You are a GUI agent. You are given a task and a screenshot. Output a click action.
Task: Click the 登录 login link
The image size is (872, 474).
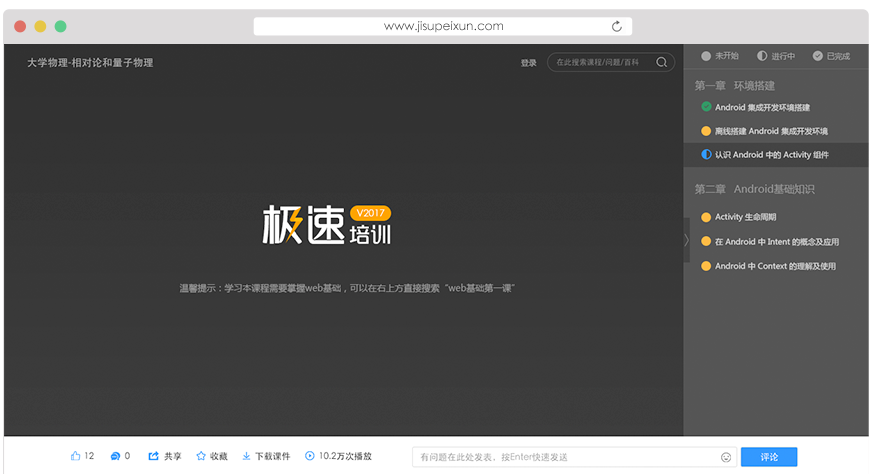pos(528,63)
